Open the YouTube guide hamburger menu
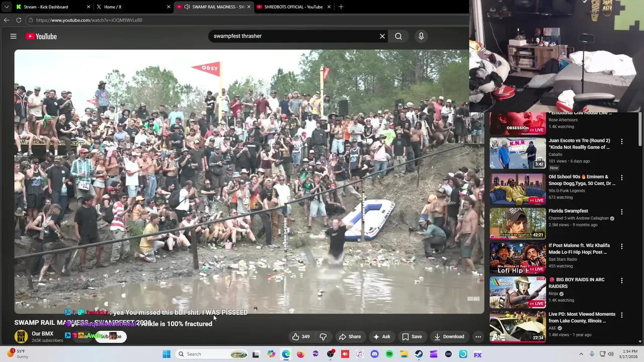 14,36
